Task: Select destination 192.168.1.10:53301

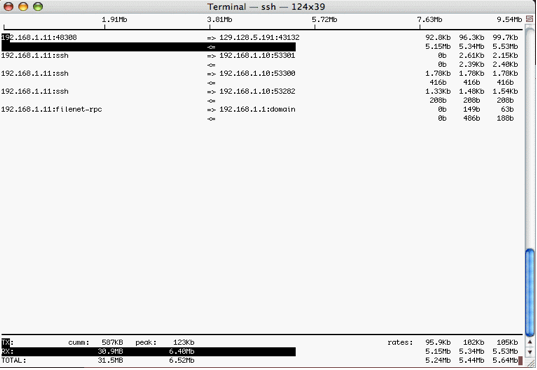Action: coord(257,56)
